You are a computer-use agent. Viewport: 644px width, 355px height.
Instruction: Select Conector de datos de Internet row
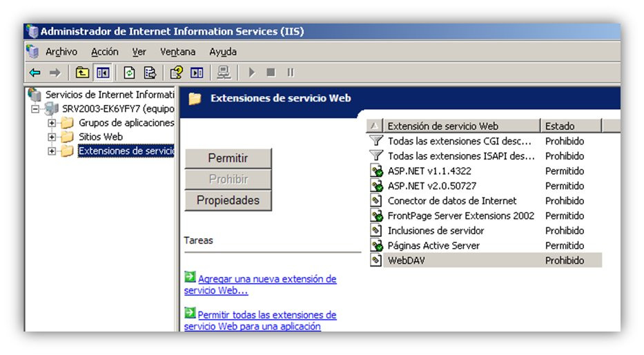click(x=485, y=201)
